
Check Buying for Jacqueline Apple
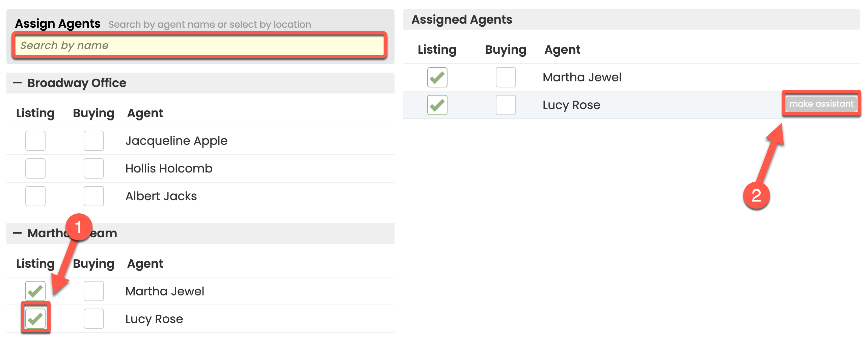pyautogui.click(x=94, y=141)
